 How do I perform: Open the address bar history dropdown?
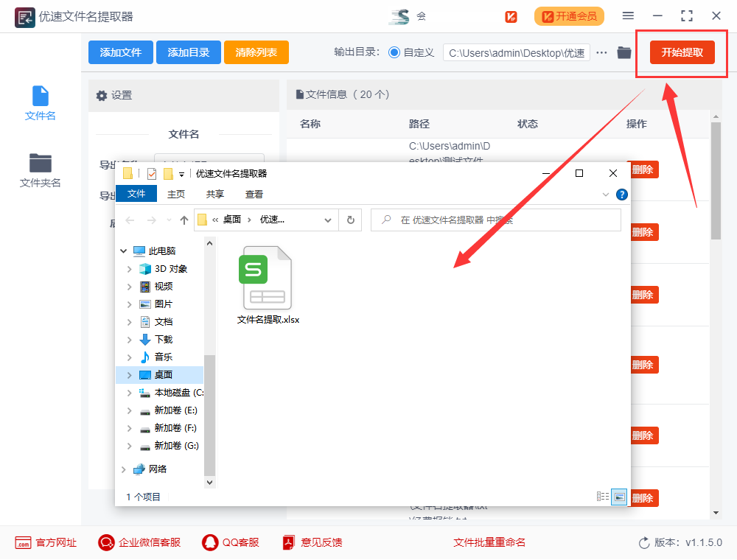pos(329,220)
